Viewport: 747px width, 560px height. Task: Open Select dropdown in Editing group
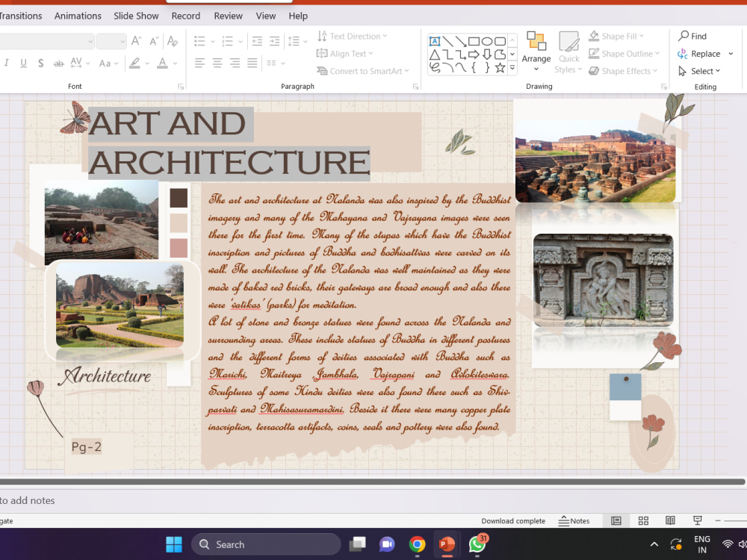click(x=699, y=71)
